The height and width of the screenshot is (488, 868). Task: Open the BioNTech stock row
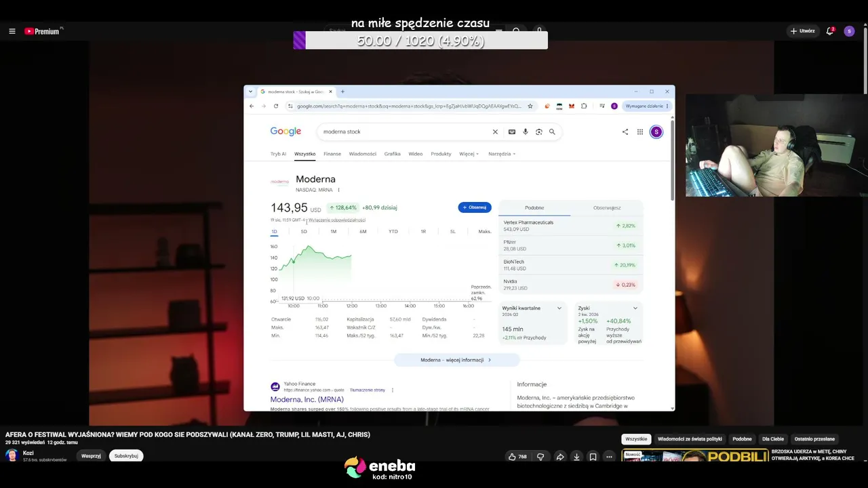[x=570, y=265]
